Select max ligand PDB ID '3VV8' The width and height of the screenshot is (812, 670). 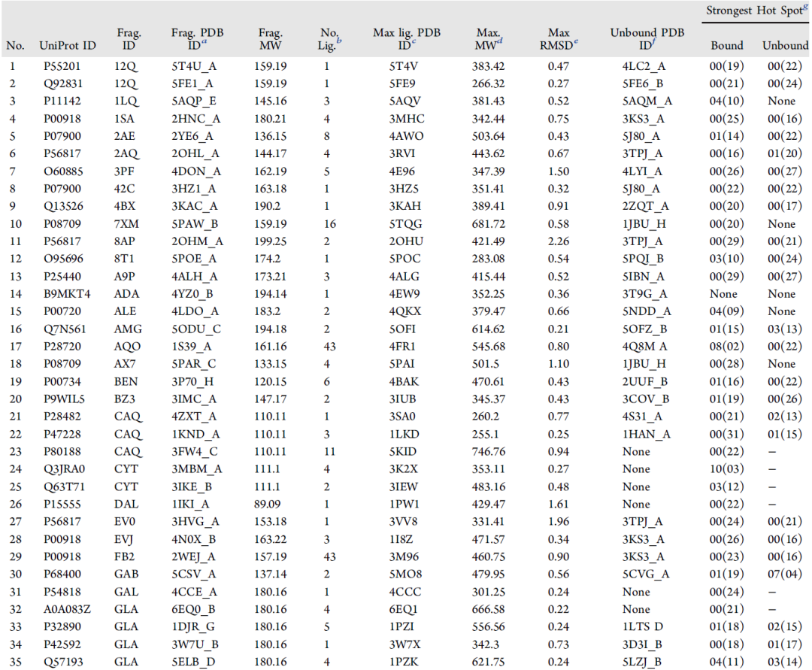tap(404, 522)
